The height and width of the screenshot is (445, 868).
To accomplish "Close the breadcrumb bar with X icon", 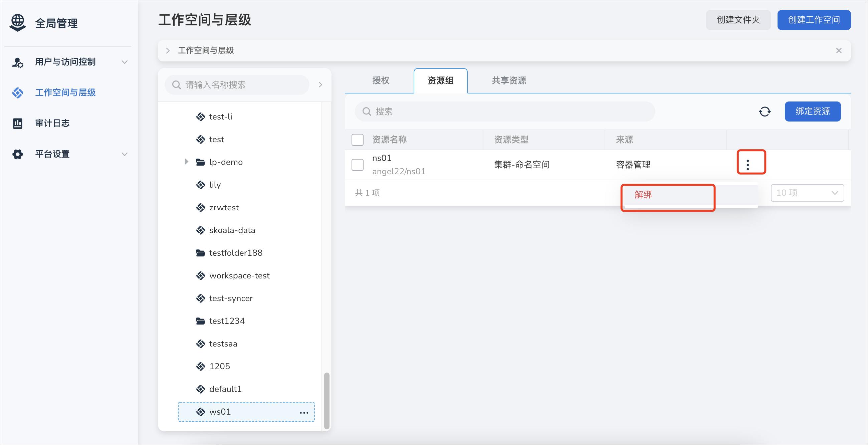I will coord(839,50).
